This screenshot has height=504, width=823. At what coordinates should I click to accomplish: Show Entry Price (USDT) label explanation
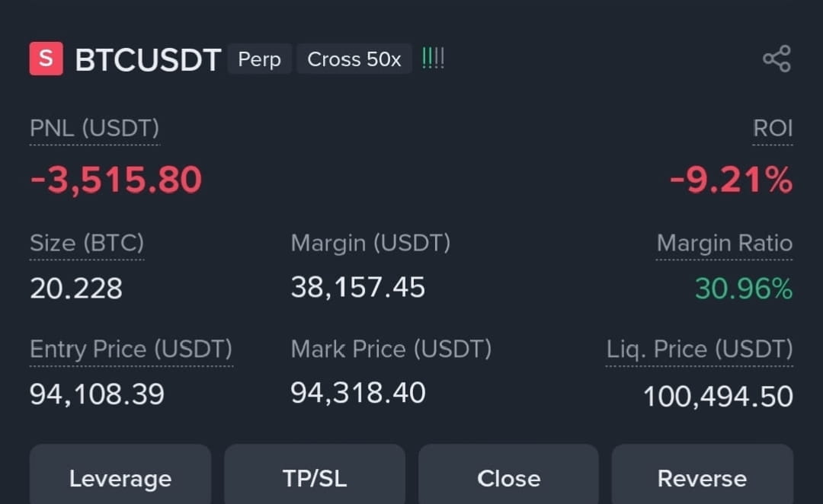[131, 349]
